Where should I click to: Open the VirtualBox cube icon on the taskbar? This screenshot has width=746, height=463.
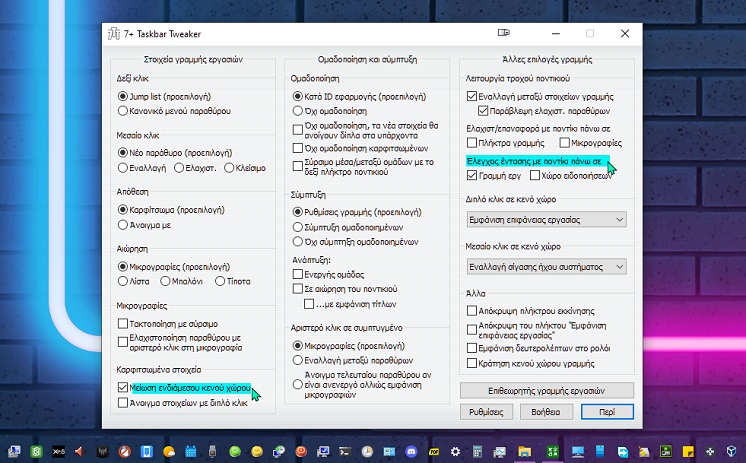coord(731,452)
